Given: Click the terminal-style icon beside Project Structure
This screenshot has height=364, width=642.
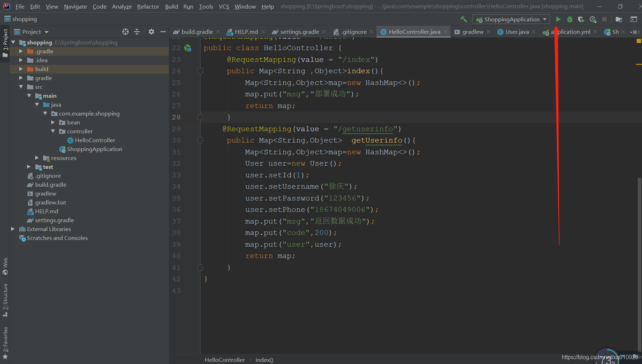Looking at the screenshot, I should [634, 19].
